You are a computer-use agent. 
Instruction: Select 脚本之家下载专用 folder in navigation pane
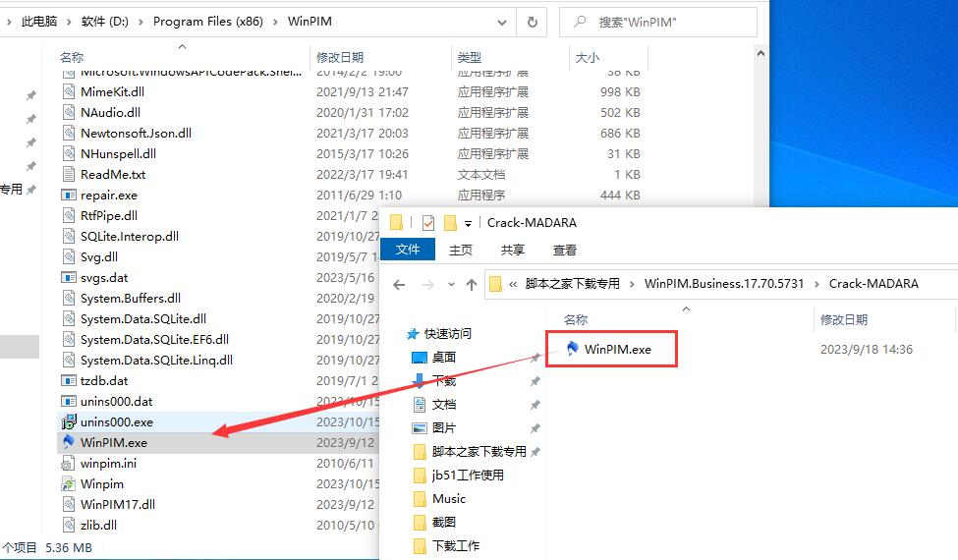coord(479,451)
